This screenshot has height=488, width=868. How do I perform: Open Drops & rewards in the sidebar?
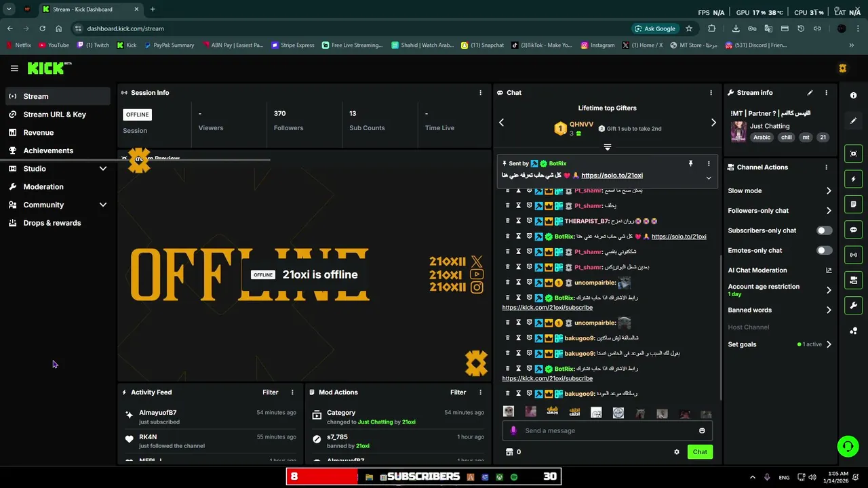[58, 223]
